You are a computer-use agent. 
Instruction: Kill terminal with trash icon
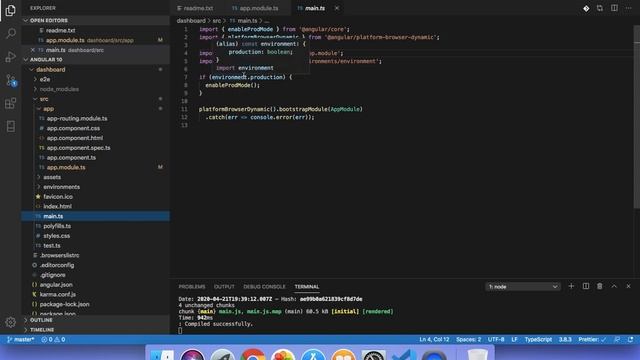(x=600, y=287)
